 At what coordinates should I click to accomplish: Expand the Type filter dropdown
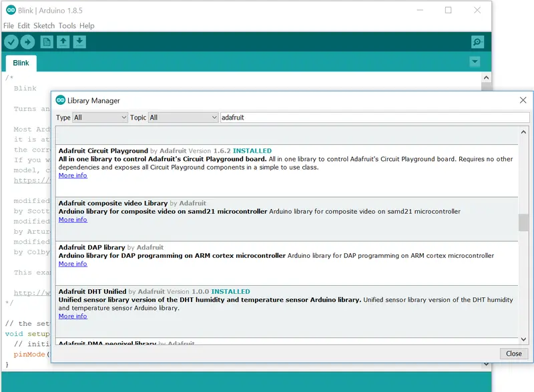tap(100, 118)
